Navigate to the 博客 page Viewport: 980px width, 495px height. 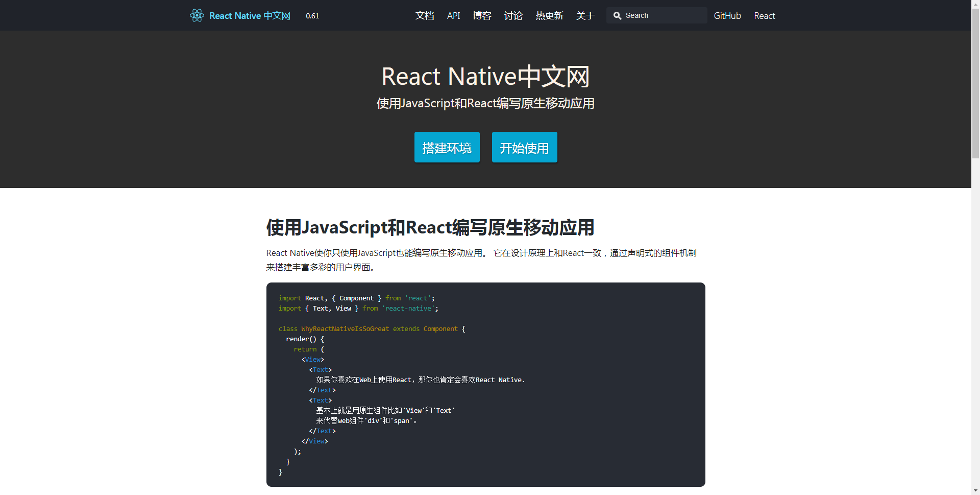pos(481,16)
